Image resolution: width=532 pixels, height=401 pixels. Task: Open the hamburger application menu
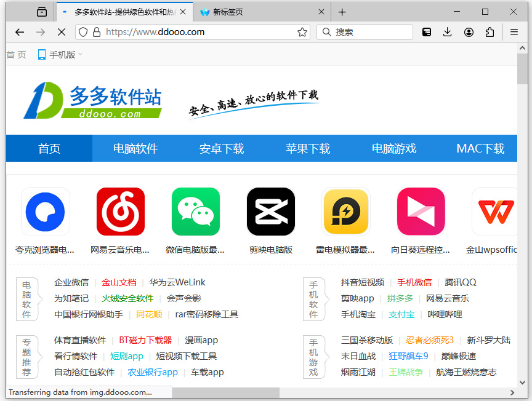click(x=514, y=32)
